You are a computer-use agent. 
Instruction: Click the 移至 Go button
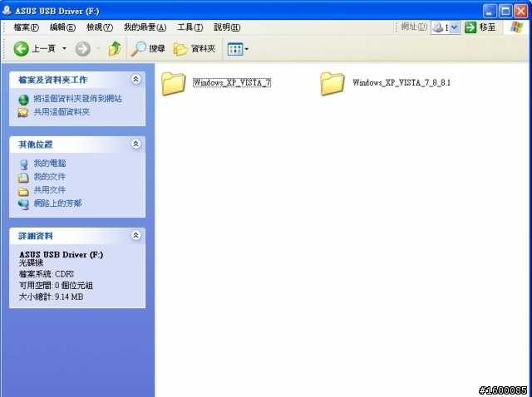480,27
